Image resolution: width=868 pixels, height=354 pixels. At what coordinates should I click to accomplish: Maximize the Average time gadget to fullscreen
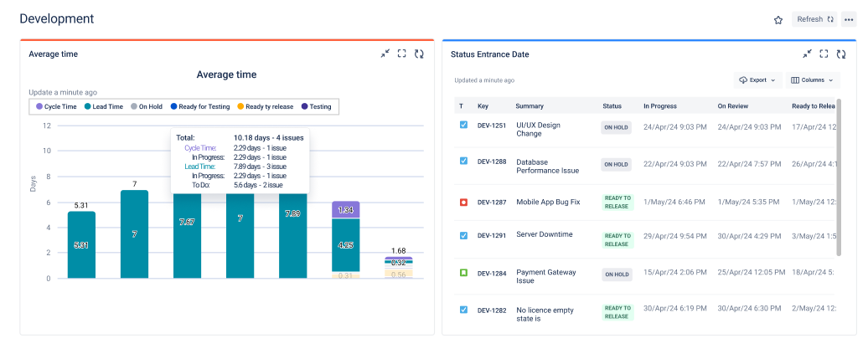pos(402,54)
